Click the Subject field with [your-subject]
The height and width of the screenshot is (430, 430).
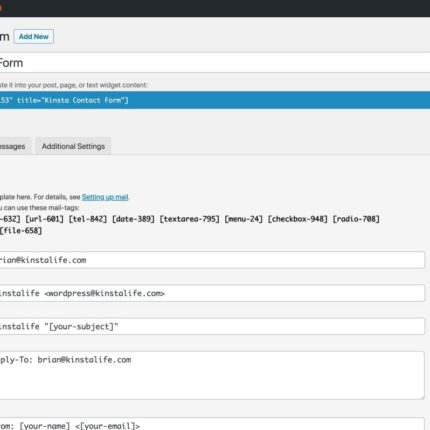point(212,326)
